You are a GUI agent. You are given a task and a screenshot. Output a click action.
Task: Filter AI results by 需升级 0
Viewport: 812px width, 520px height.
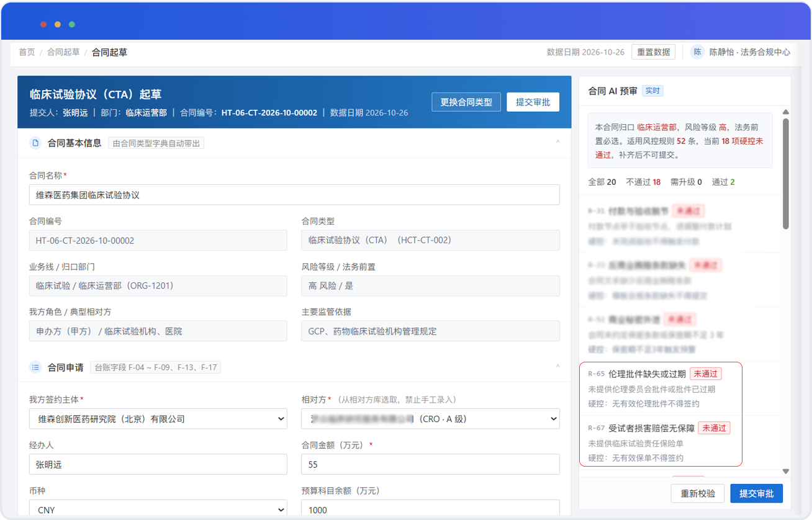[686, 182]
